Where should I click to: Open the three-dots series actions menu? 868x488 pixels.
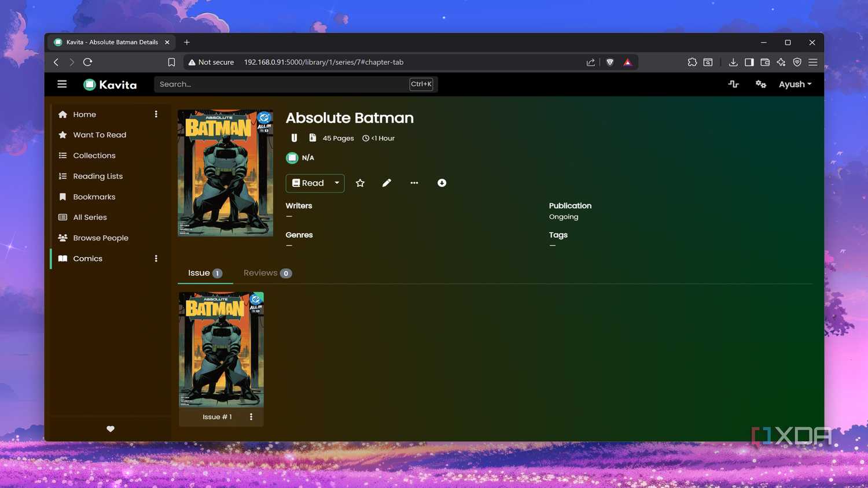[414, 183]
